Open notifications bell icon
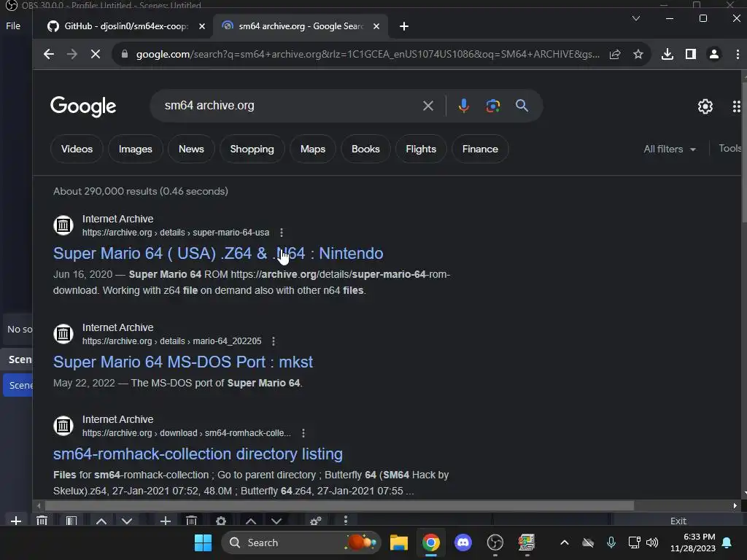The height and width of the screenshot is (560, 747). pyautogui.click(x=727, y=542)
